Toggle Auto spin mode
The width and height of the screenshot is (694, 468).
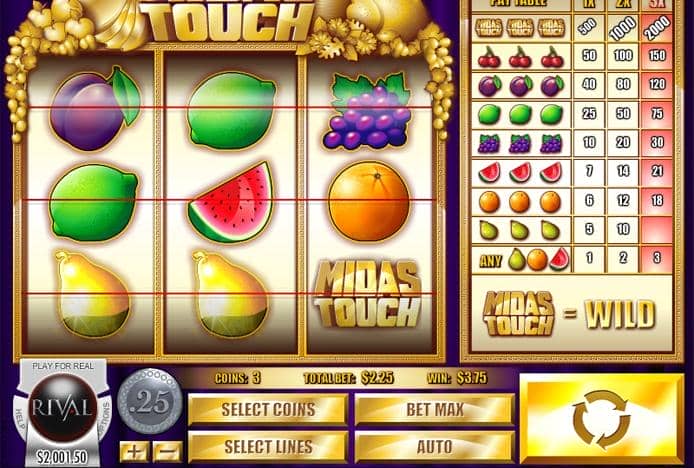435,447
